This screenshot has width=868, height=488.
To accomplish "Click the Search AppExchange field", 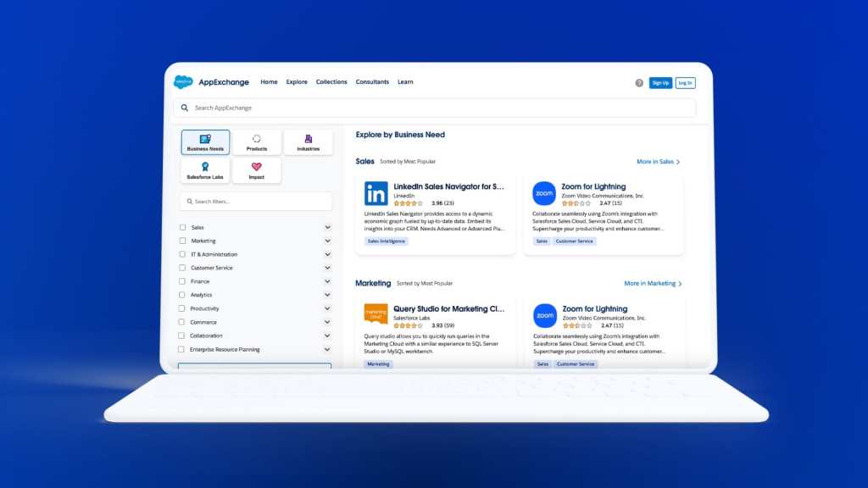I will point(434,108).
